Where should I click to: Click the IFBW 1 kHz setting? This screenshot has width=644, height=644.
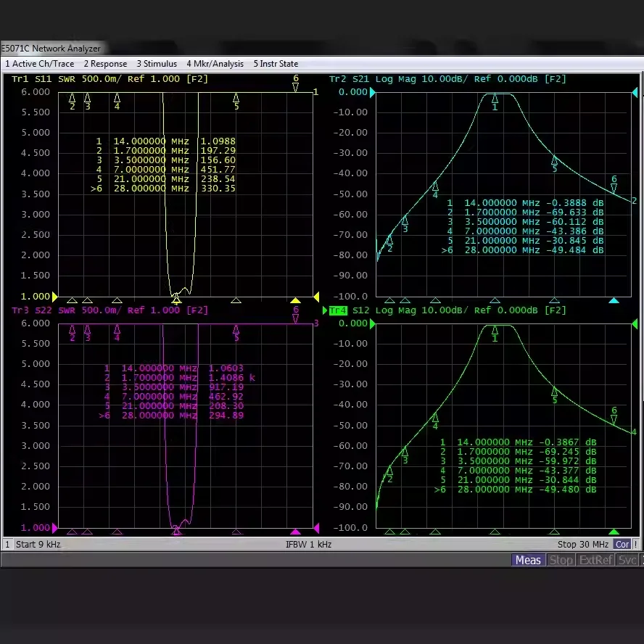tap(309, 544)
